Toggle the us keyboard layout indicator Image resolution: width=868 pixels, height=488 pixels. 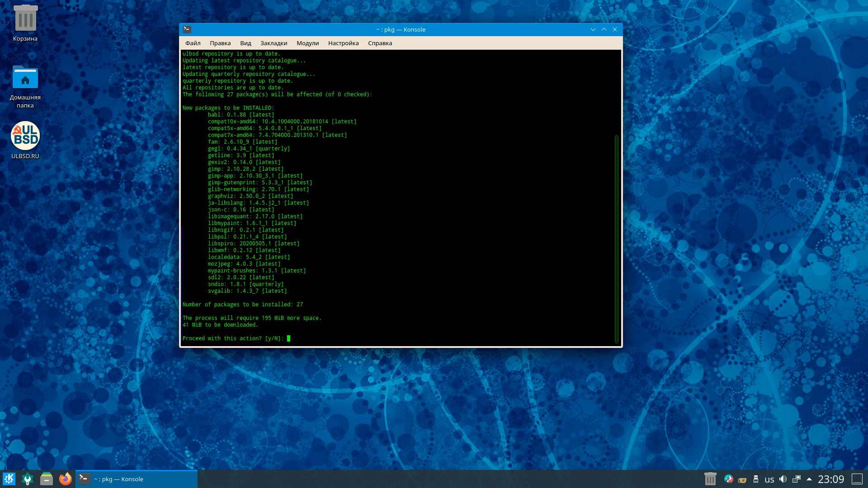[769, 479]
